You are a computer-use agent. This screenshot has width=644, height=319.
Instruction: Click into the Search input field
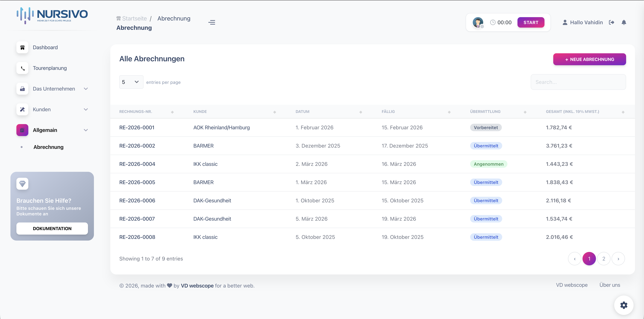578,82
